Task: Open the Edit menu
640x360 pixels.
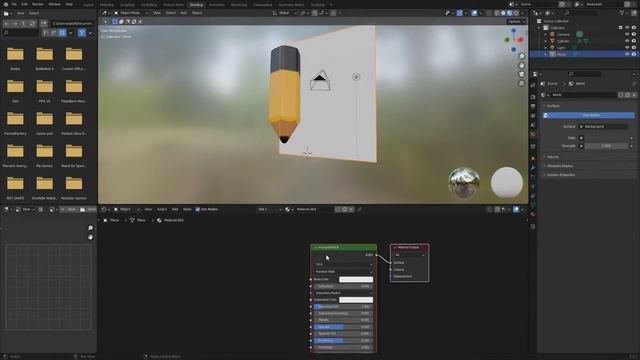Action: (24, 4)
